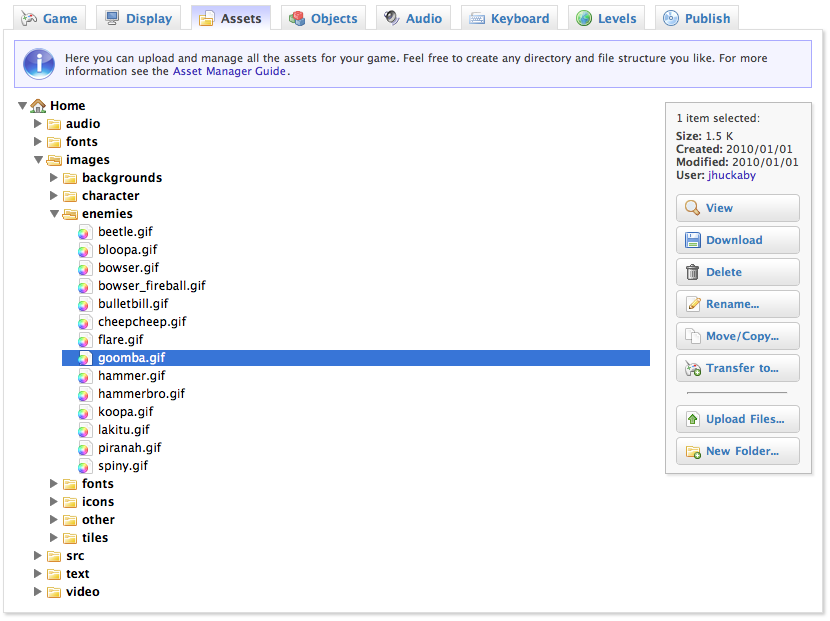Click the floppy disk Download icon
This screenshot has width=830, height=621.
pos(692,240)
